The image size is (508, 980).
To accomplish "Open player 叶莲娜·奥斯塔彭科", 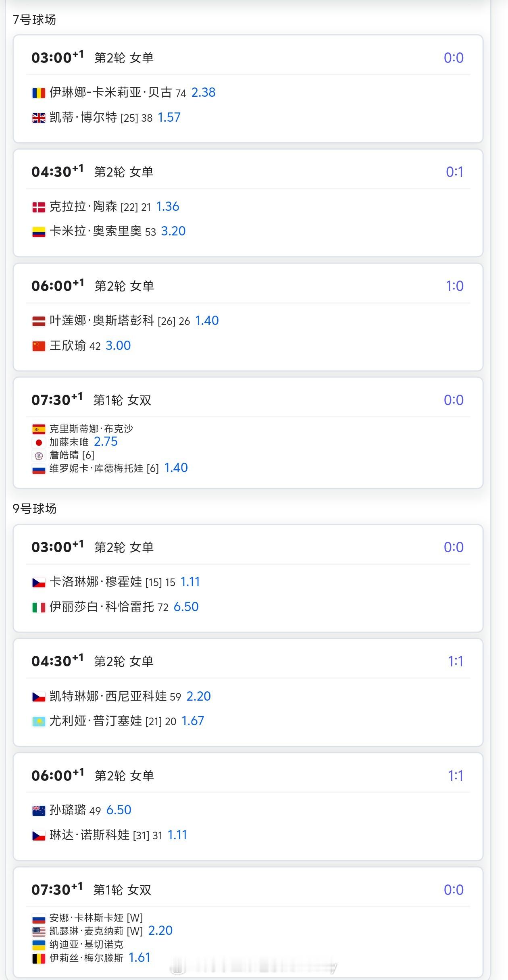I will [x=102, y=320].
